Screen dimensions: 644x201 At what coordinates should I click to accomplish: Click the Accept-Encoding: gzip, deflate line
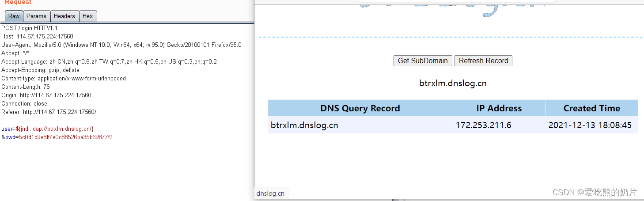point(40,70)
